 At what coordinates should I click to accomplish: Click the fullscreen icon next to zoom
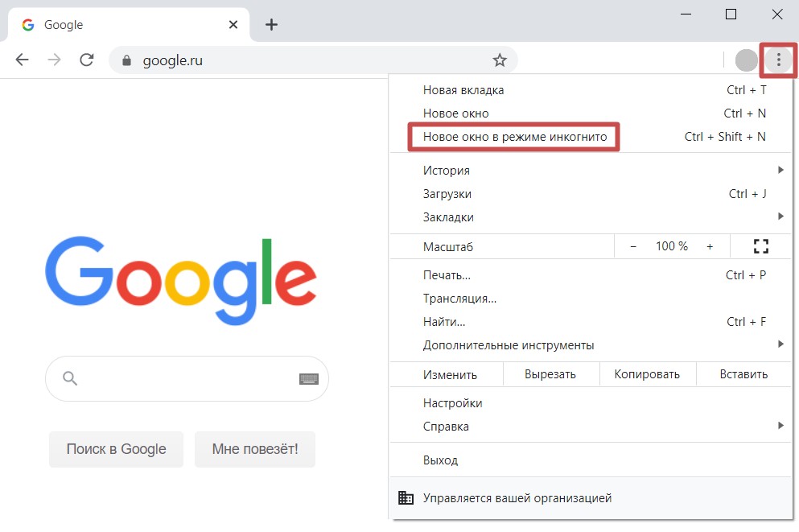tap(760, 246)
